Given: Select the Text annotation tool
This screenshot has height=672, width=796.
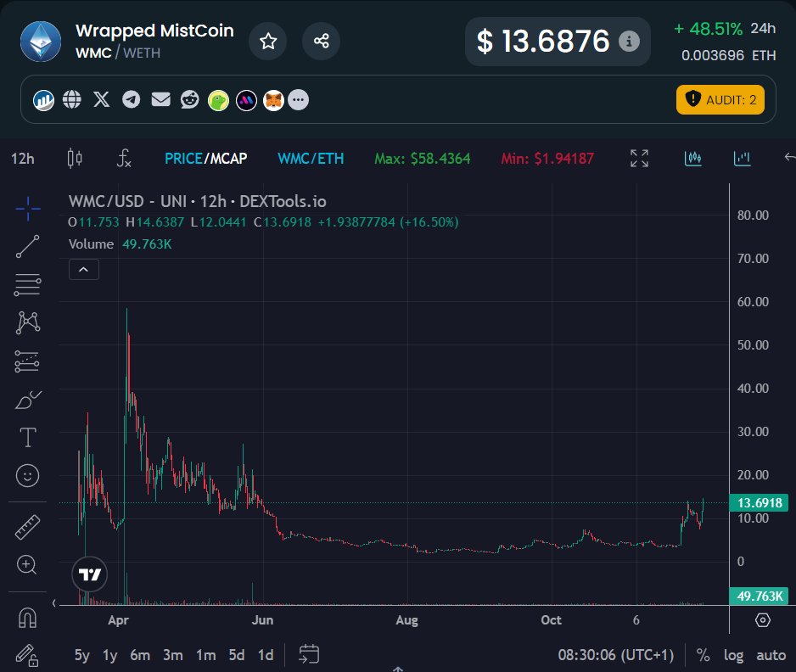Looking at the screenshot, I should (x=27, y=438).
